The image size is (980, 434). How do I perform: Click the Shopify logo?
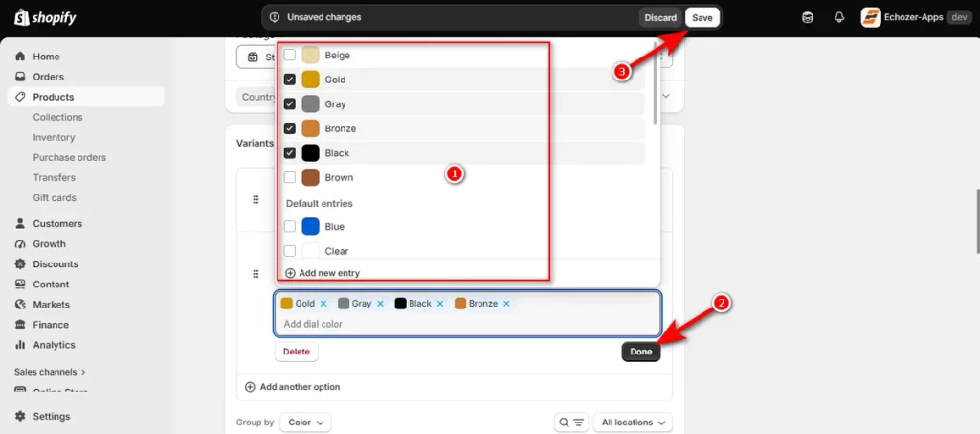pyautogui.click(x=45, y=17)
